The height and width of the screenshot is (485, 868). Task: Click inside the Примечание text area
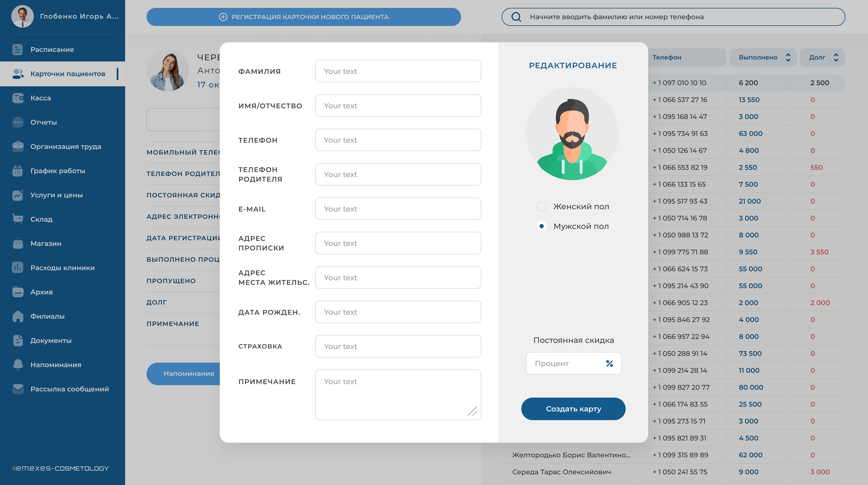[x=398, y=395]
